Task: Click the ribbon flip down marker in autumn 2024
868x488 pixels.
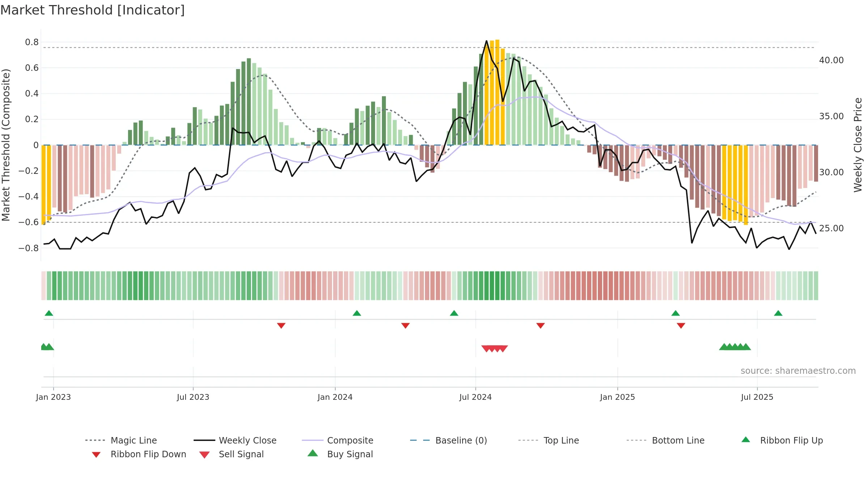Action: [x=540, y=326]
